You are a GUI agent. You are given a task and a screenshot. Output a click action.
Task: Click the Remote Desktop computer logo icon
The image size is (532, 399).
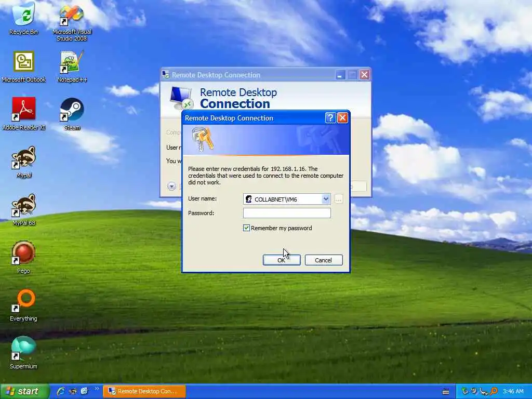[181, 98]
